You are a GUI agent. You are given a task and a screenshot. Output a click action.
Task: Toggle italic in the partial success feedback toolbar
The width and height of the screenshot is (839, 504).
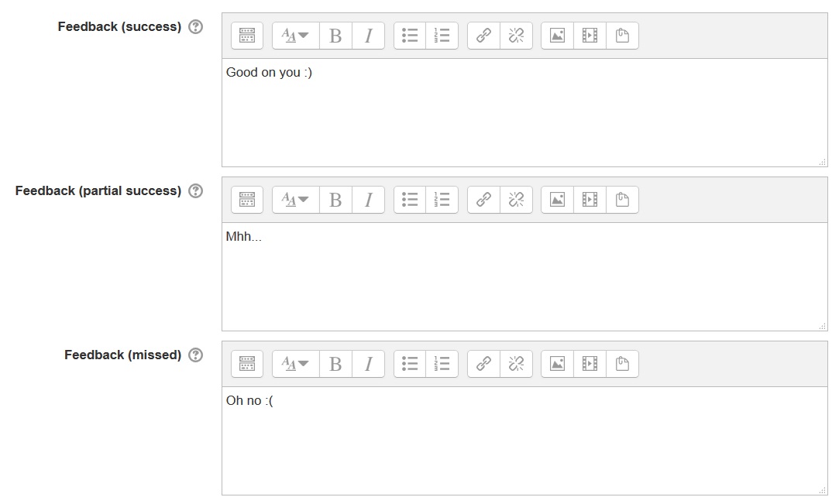click(368, 199)
